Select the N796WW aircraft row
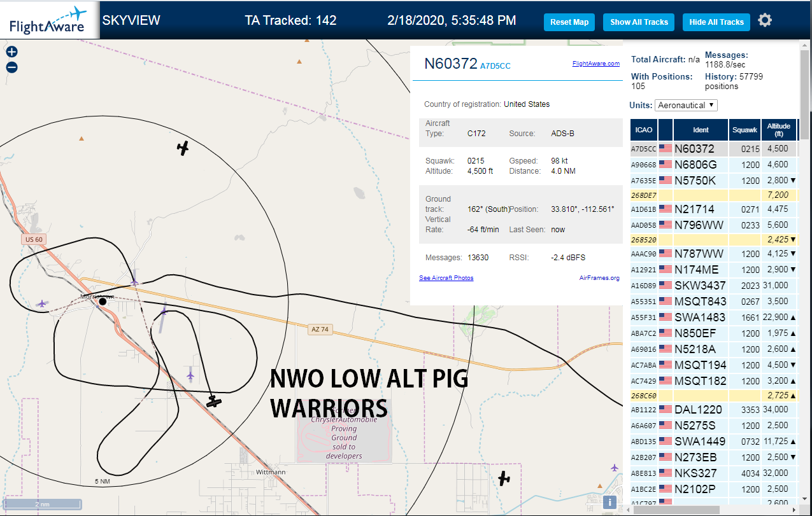Viewport: 812px width, 516px height. tap(713, 225)
